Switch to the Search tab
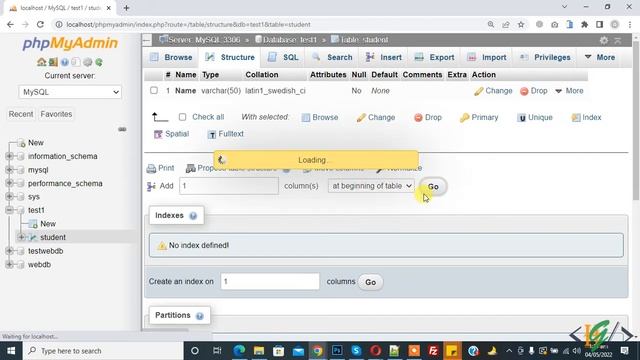Screen dimensions: 640x360 point(332,58)
